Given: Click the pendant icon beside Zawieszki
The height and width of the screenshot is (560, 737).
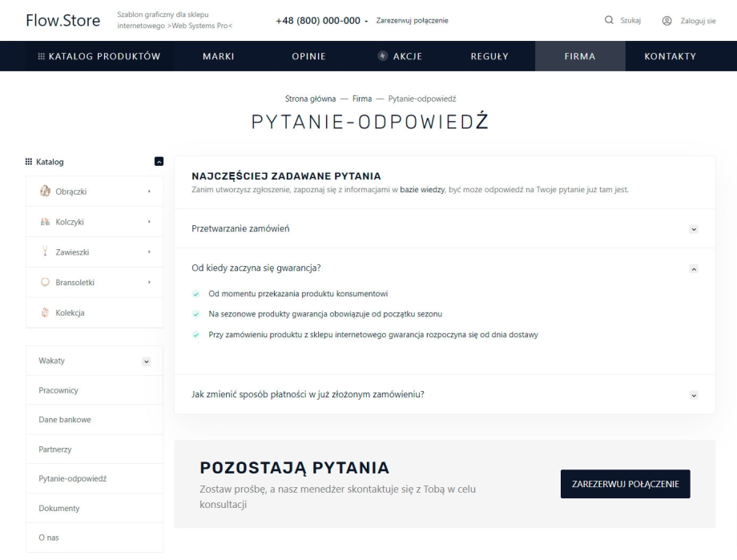Looking at the screenshot, I should click(x=45, y=252).
